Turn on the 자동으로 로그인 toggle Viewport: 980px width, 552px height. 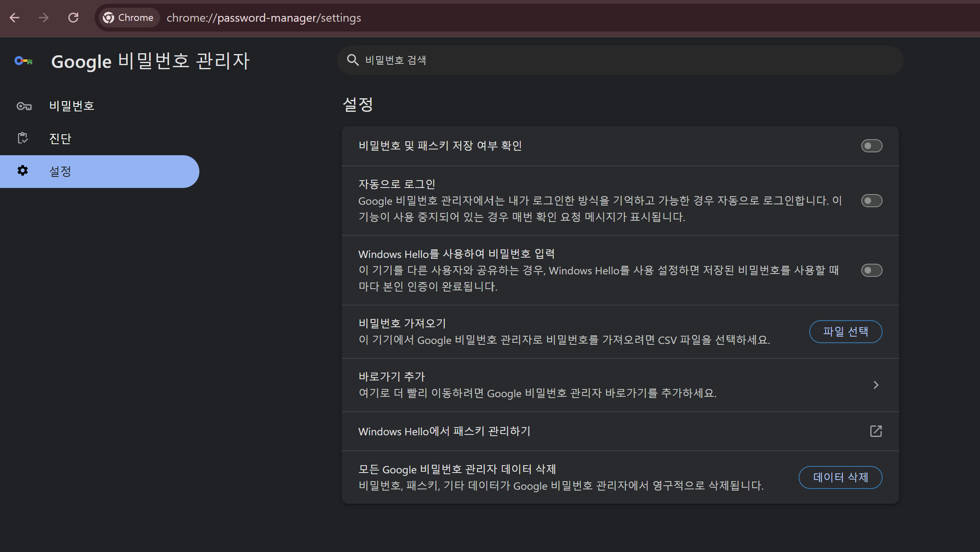click(872, 201)
